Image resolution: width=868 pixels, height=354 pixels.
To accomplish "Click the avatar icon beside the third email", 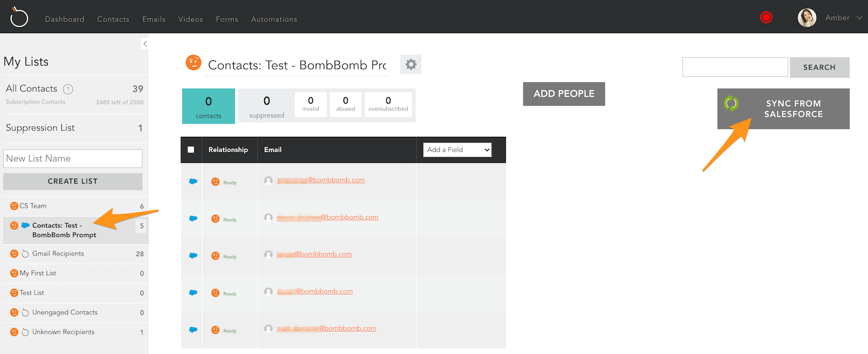I will pos(269,254).
